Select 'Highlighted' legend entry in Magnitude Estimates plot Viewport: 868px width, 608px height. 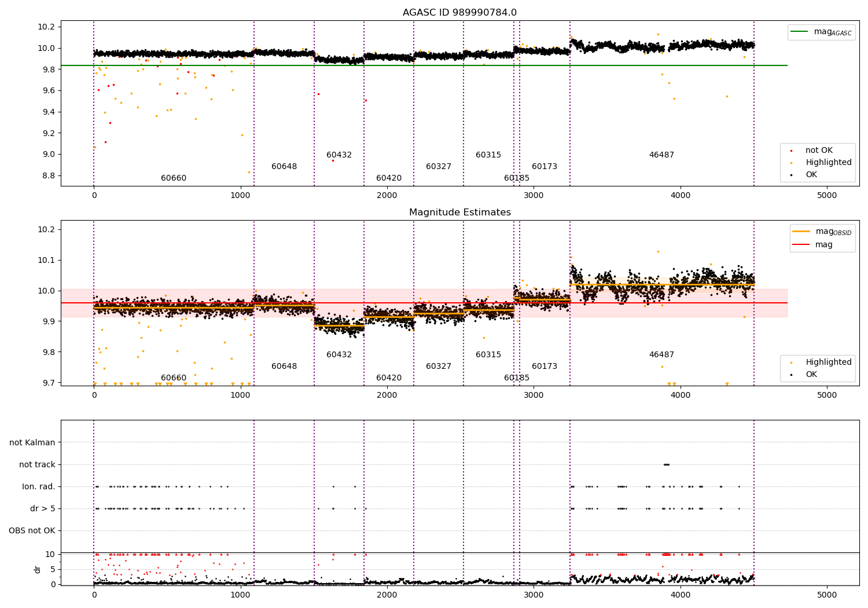829,362
